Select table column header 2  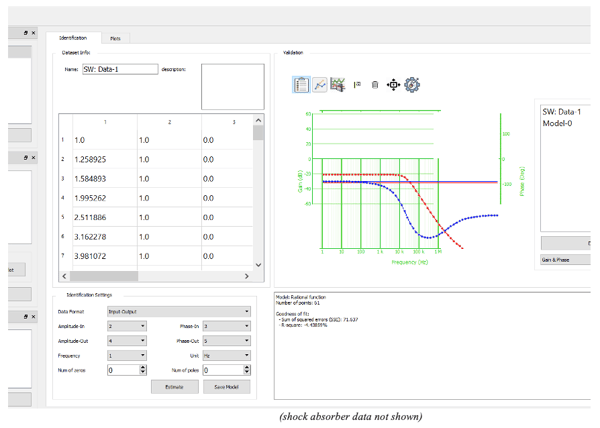pyautogui.click(x=170, y=122)
